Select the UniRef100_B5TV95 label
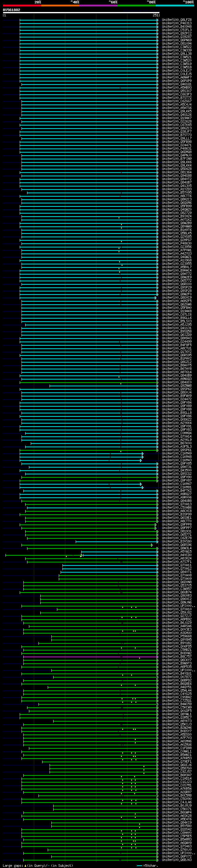Image resolution: width=197 pixels, height=868 pixels. (x=177, y=193)
